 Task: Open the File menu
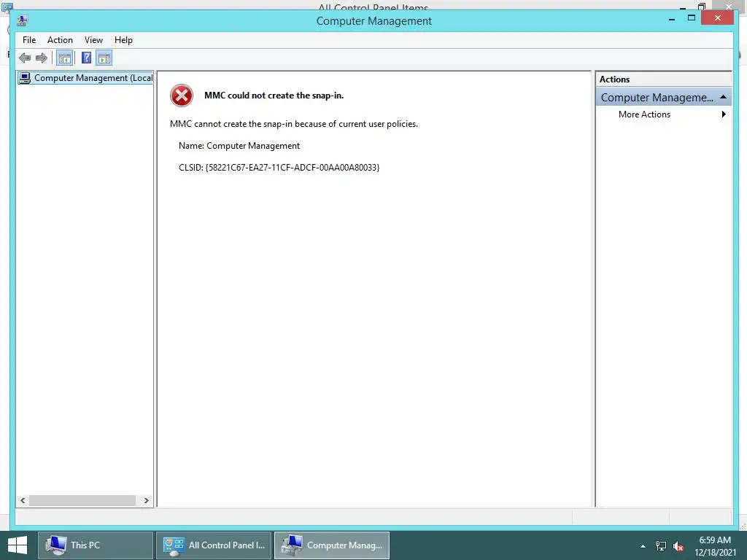(29, 40)
